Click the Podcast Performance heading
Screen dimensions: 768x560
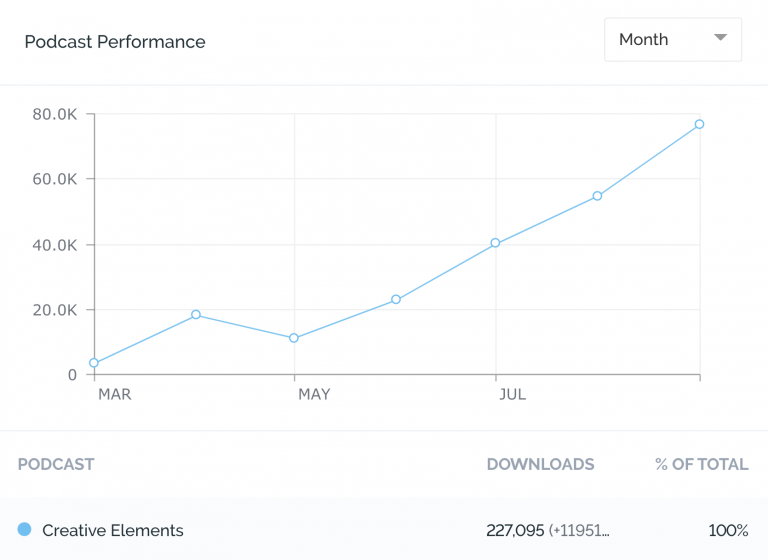[x=115, y=42]
